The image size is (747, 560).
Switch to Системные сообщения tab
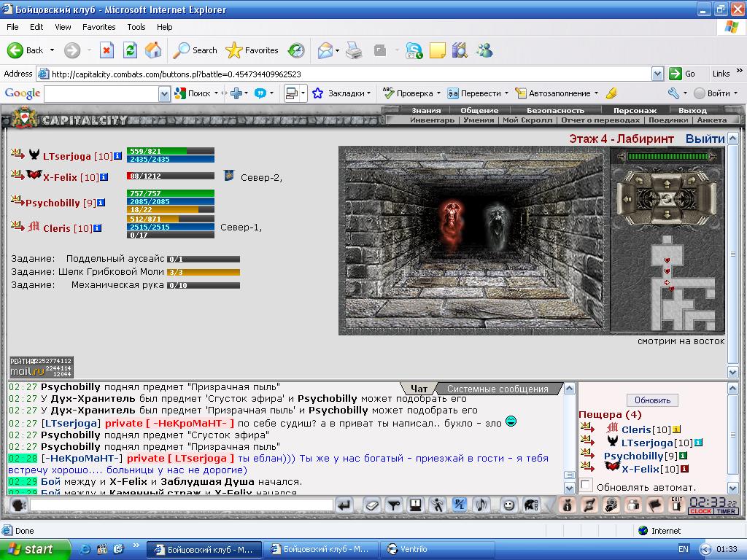pos(498,389)
